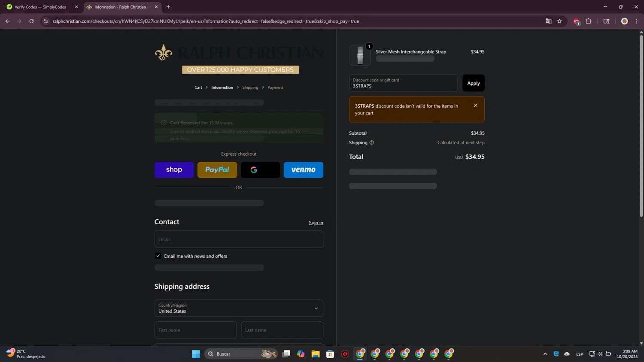Open the red extension with badge
Image resolution: width=644 pixels, height=362 pixels.
pyautogui.click(x=577, y=21)
